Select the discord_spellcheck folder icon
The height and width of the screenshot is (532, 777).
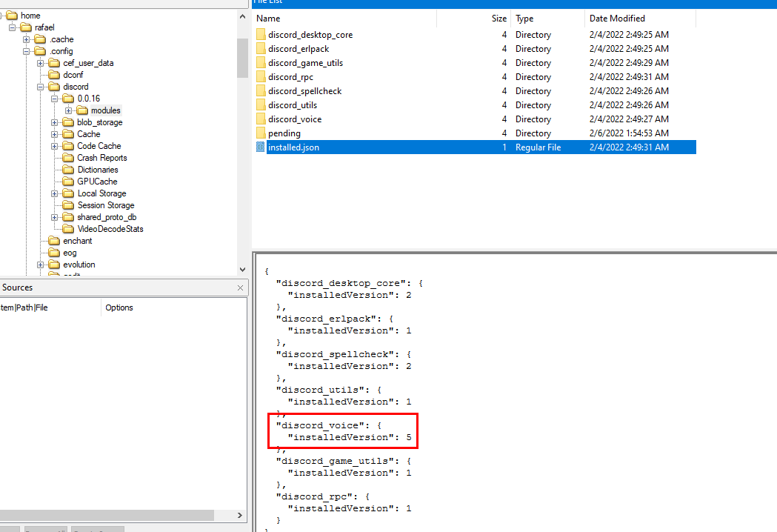[261, 90]
